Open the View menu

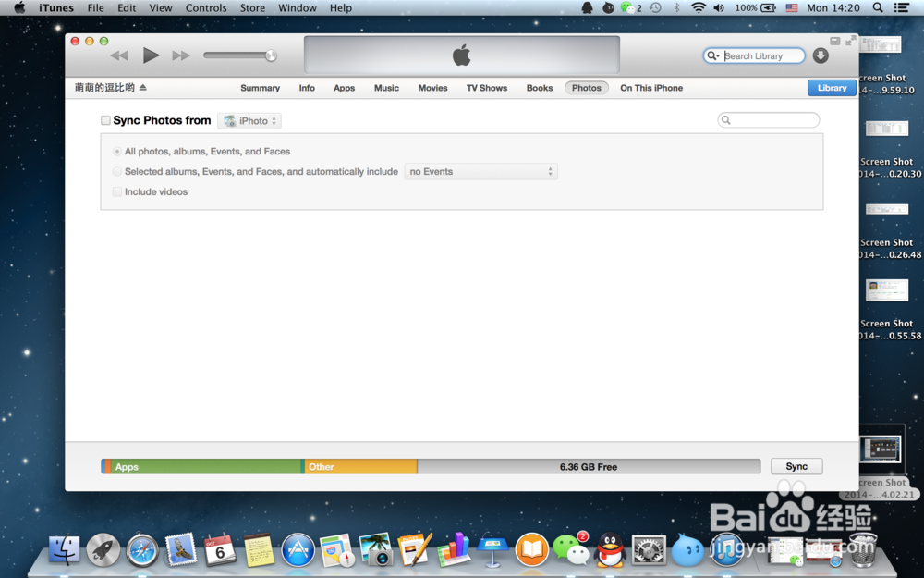pos(160,7)
